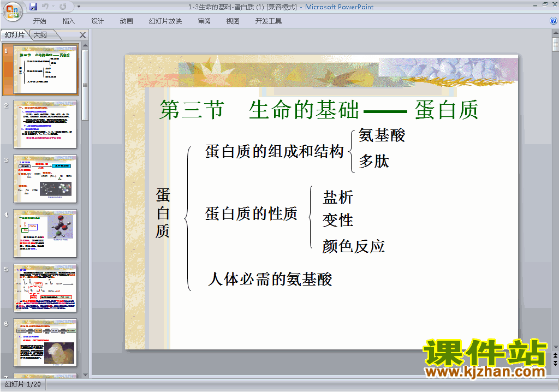Close the slide thumbnail pane

click(x=83, y=35)
